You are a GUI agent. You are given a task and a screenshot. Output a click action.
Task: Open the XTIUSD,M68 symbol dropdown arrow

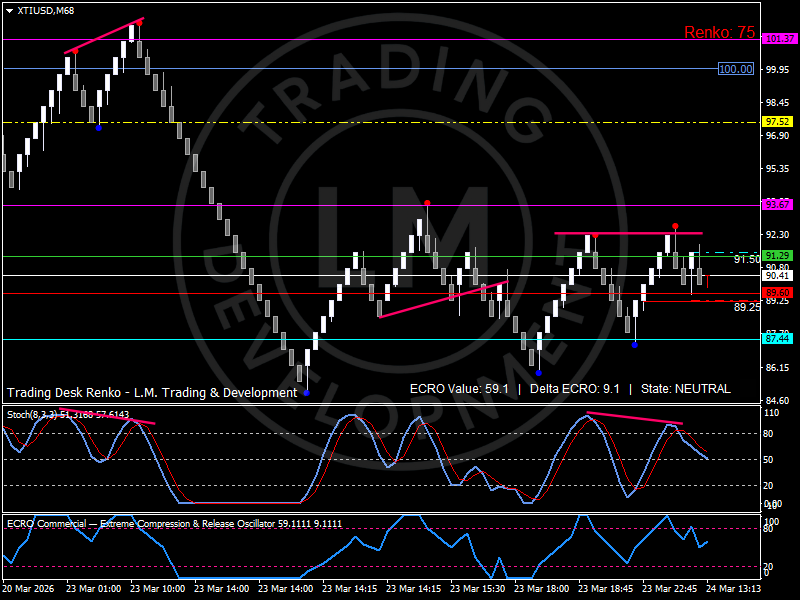coord(10,11)
